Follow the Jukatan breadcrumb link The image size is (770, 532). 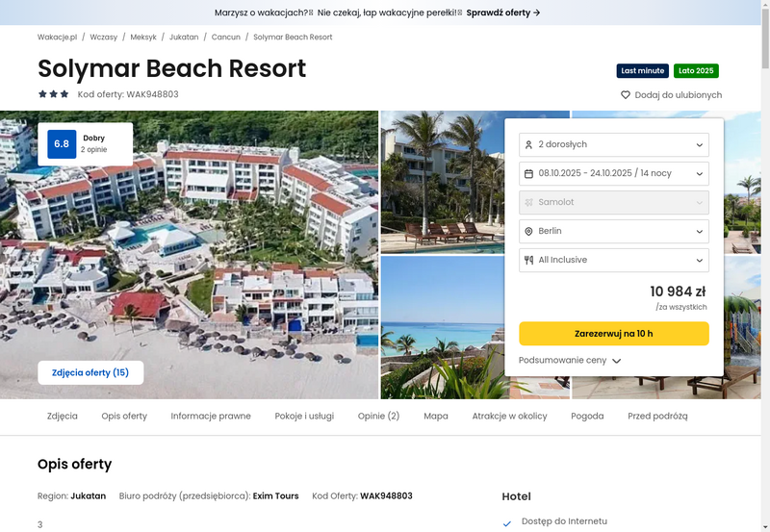point(184,38)
